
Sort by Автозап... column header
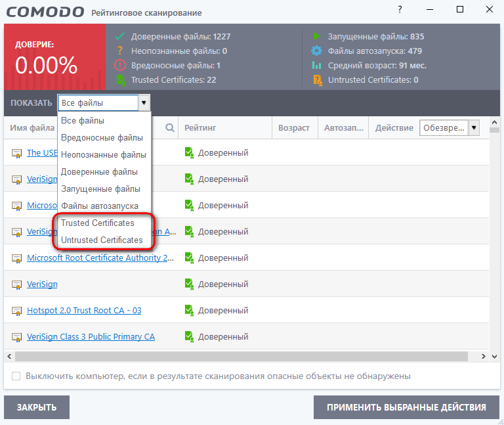click(344, 127)
